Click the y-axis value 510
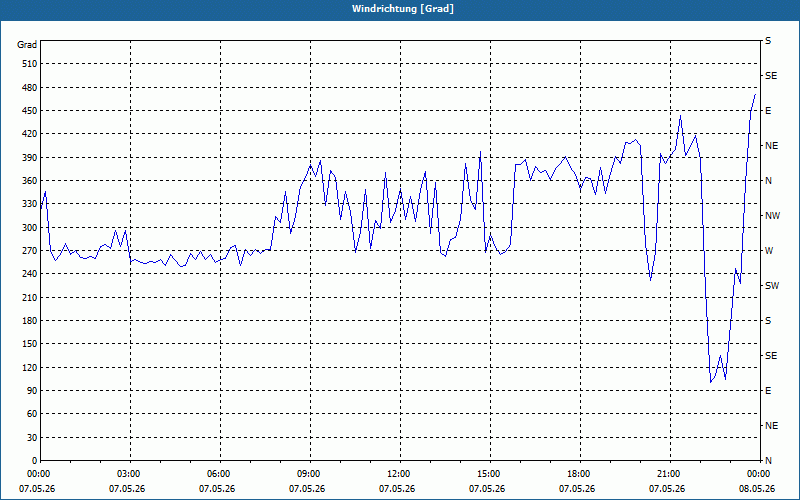This screenshot has width=800, height=500. [x=30, y=64]
